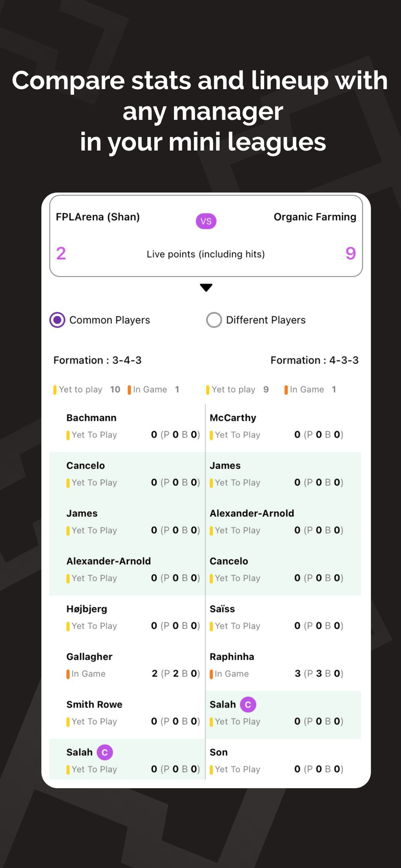Click yellow Yet To Play marker under Bachmann
This screenshot has height=868, width=401.
68,435
